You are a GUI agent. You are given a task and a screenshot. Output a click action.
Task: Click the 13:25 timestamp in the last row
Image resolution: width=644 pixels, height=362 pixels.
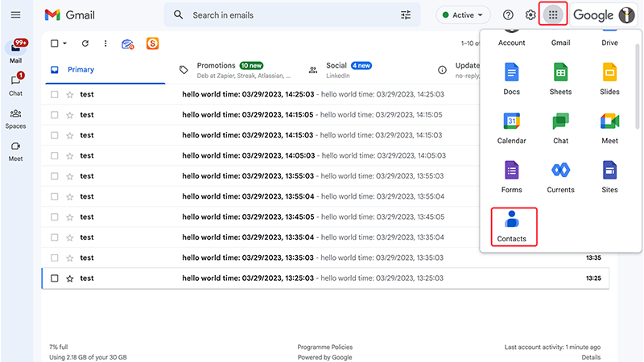593,278
